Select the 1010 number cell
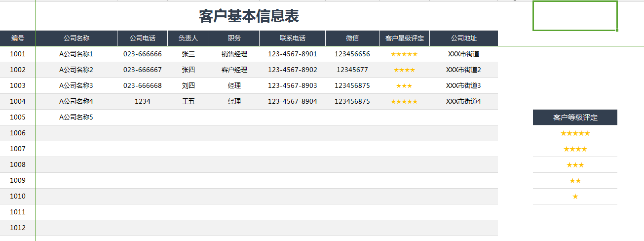The width and height of the screenshot is (644, 241). pyautogui.click(x=18, y=197)
